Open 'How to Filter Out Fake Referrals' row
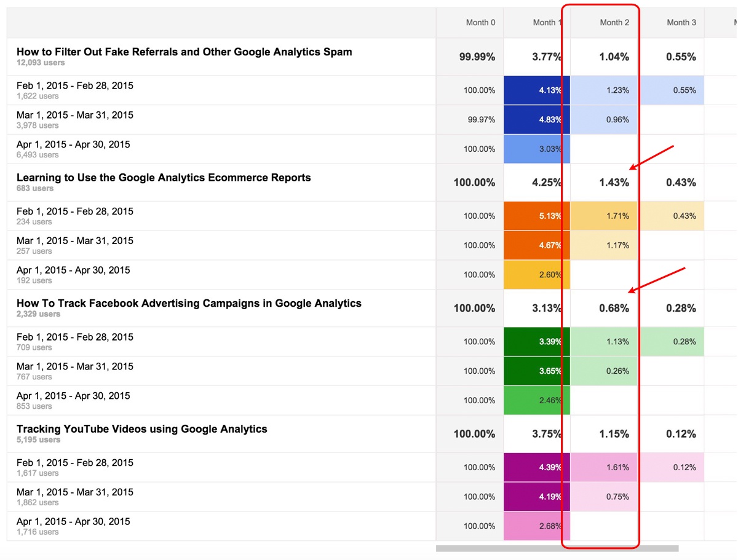This screenshot has height=560, width=738. [184, 52]
